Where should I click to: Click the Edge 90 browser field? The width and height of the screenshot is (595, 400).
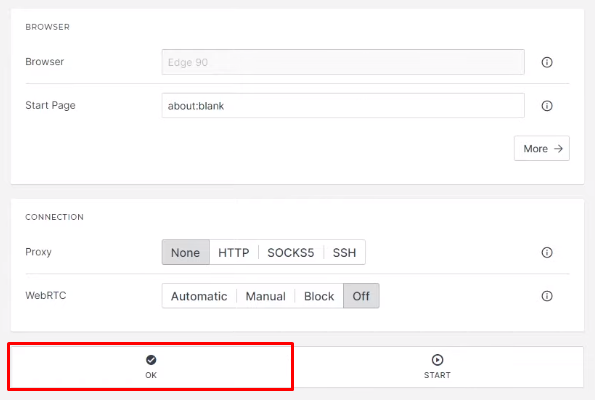pyautogui.click(x=343, y=62)
